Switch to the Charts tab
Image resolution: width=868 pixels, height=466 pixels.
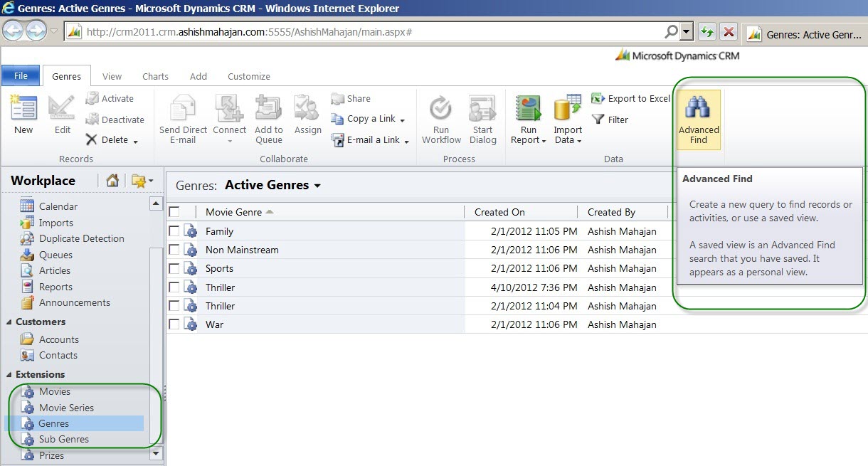click(155, 76)
